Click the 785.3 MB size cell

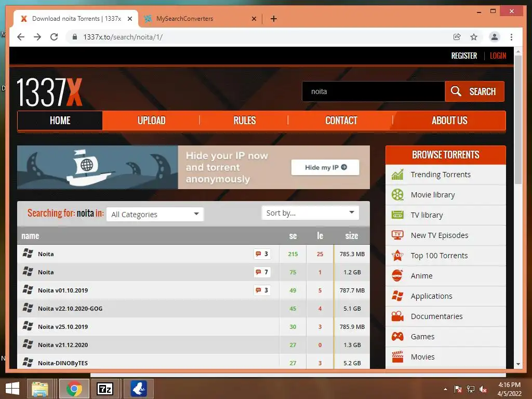coord(352,254)
